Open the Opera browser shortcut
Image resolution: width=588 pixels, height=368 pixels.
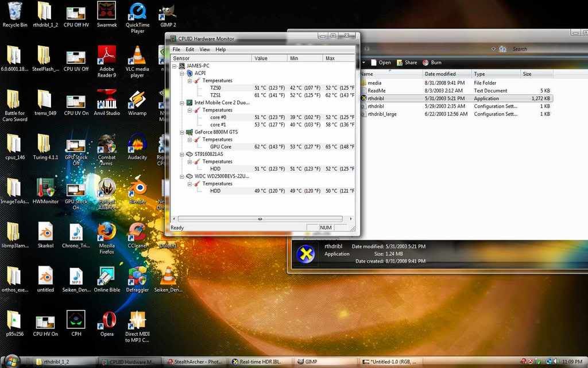pyautogui.click(x=107, y=323)
